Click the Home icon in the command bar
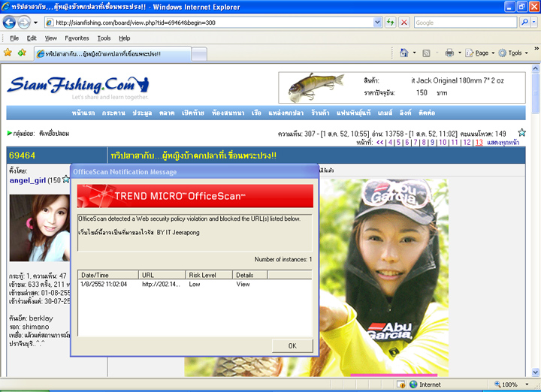 pos(404,53)
